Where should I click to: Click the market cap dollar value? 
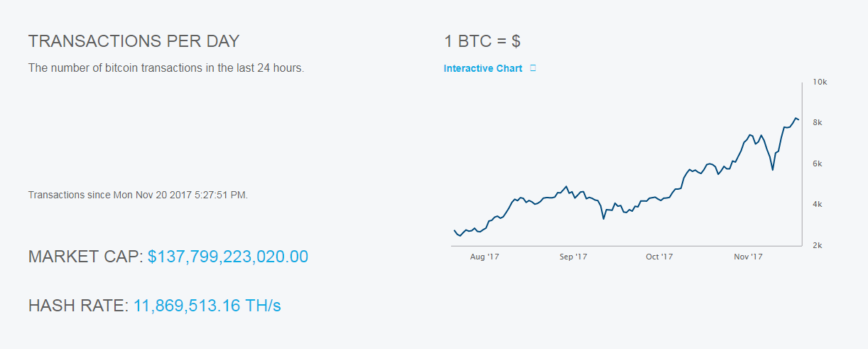tap(228, 257)
